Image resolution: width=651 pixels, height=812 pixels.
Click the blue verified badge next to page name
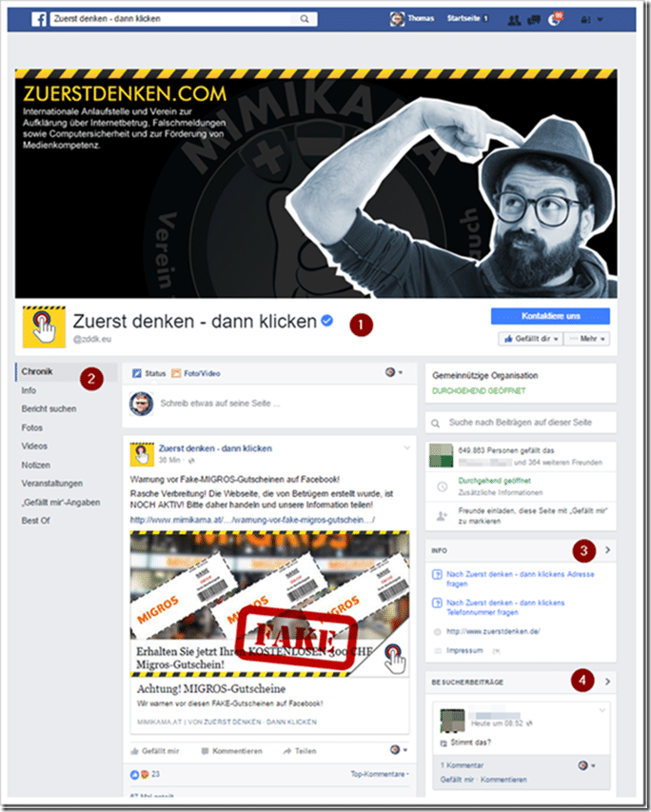(x=326, y=321)
